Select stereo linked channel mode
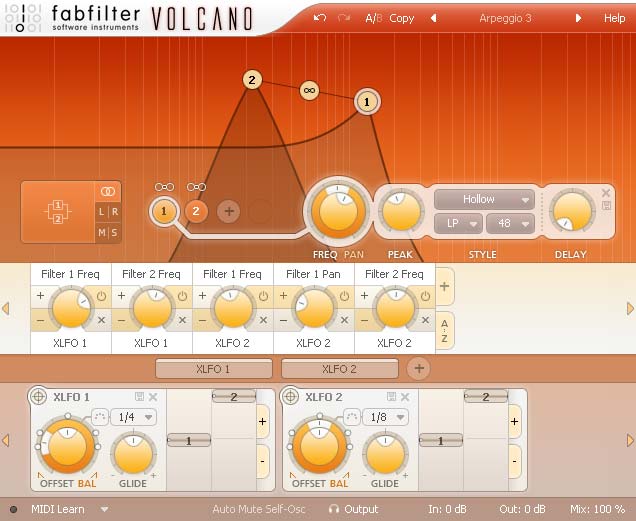 (x=108, y=191)
